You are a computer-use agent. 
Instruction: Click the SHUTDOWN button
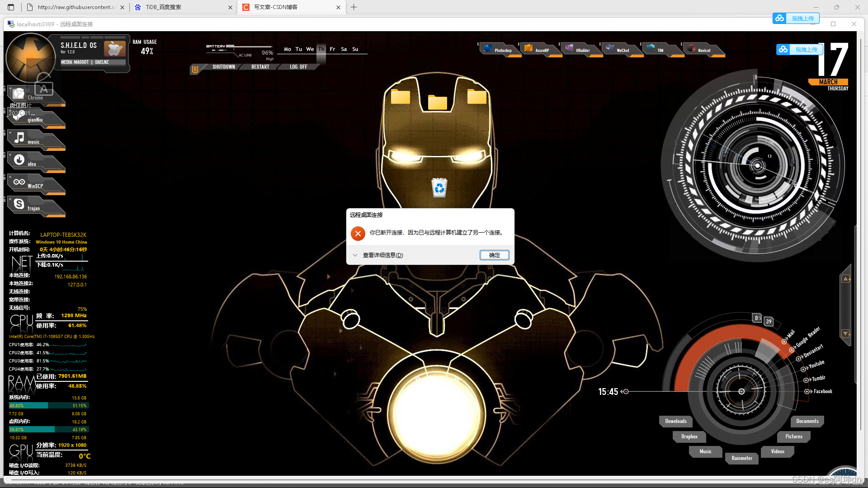224,67
